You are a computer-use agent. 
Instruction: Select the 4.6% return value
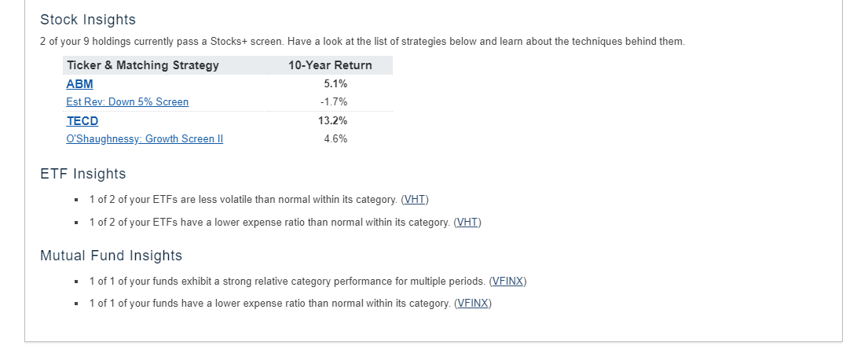click(x=335, y=138)
